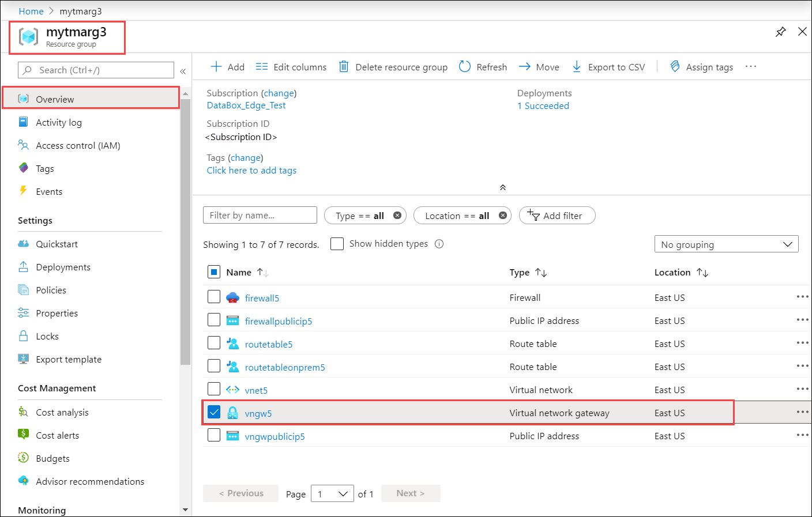Uncheck the vngw5 selection

coord(214,412)
